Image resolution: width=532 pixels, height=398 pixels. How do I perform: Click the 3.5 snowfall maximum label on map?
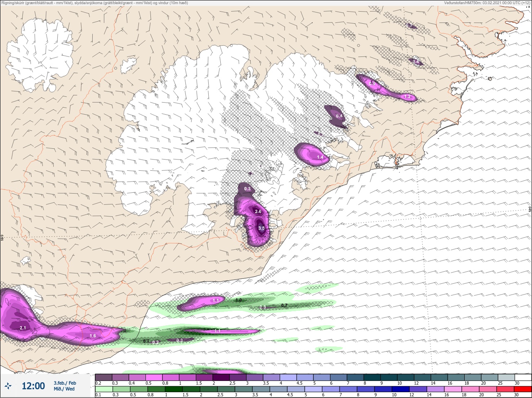pyautogui.click(x=261, y=228)
